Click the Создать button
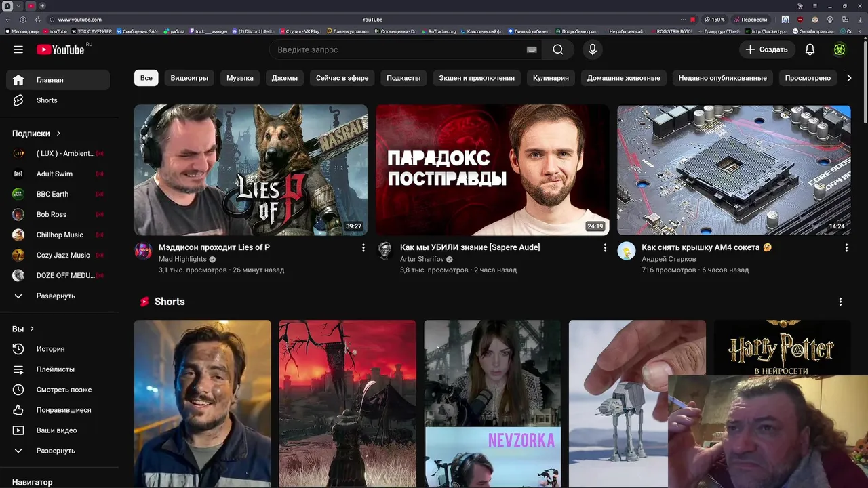This screenshot has width=868, height=488. coord(766,49)
